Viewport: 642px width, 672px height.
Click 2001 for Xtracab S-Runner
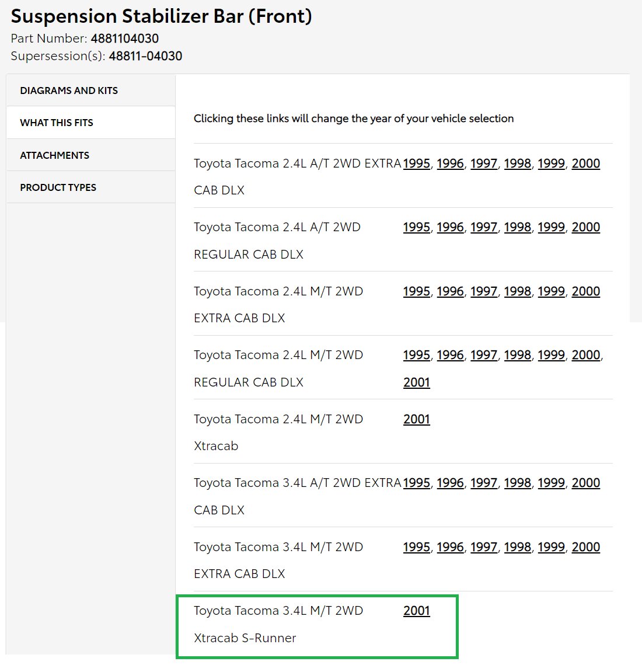[x=416, y=610]
